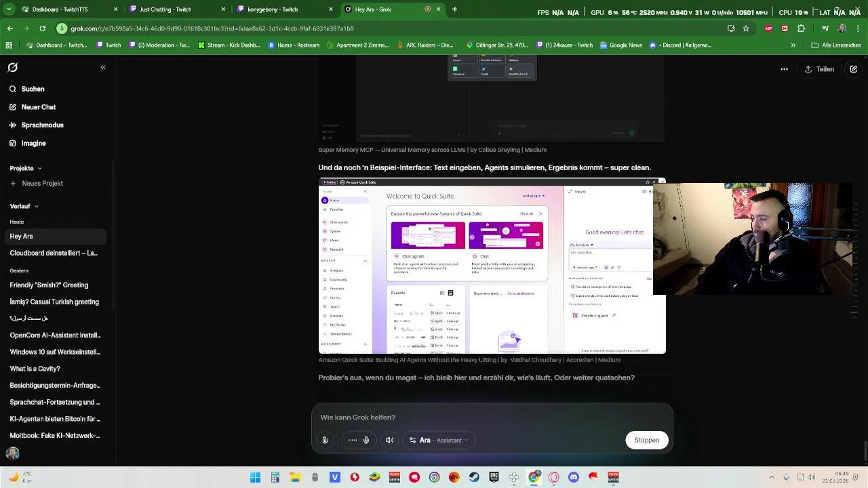This screenshot has height=488, width=868.
Task: Click the Grok logo in the sidebar
Action: click(x=12, y=68)
